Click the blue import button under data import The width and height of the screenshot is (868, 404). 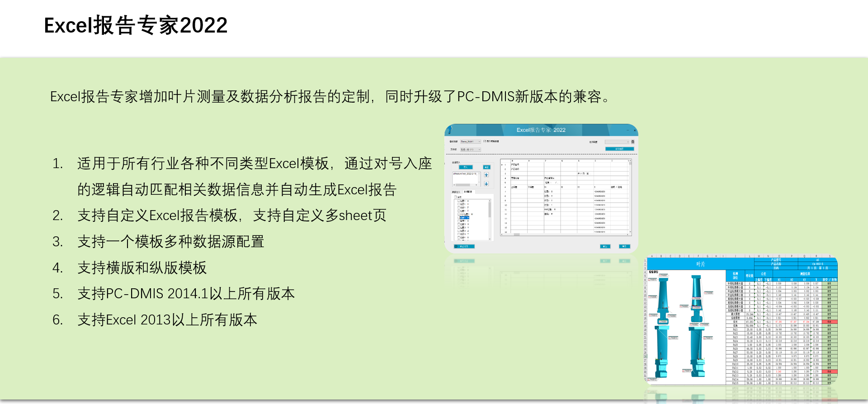point(465,167)
